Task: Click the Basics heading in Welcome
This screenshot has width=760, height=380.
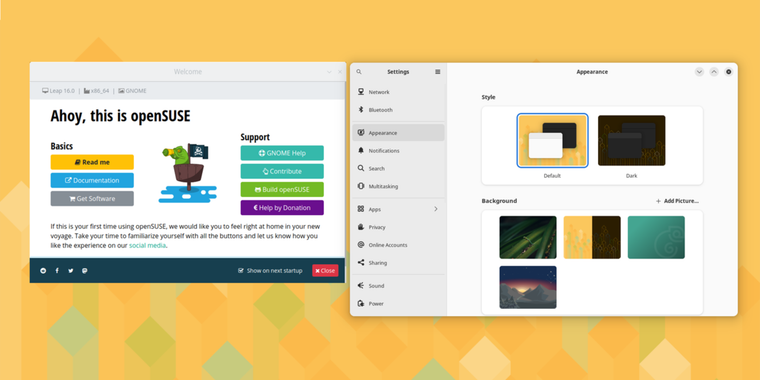Action: point(62,146)
